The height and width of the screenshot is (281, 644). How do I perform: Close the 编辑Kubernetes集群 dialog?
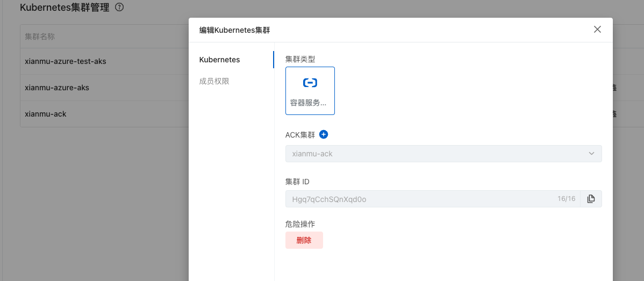point(597,29)
